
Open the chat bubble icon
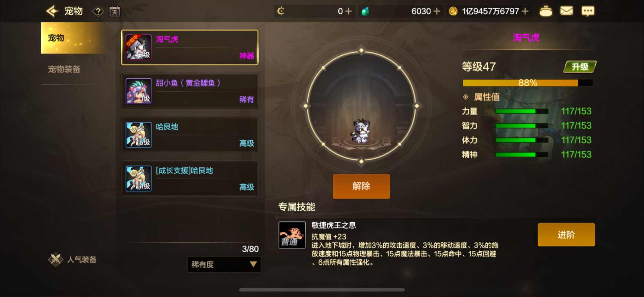coord(588,11)
